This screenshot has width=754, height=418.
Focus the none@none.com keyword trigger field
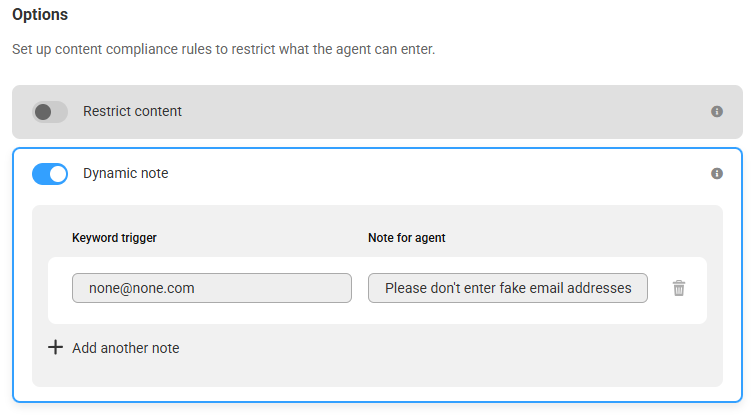pyautogui.click(x=212, y=288)
